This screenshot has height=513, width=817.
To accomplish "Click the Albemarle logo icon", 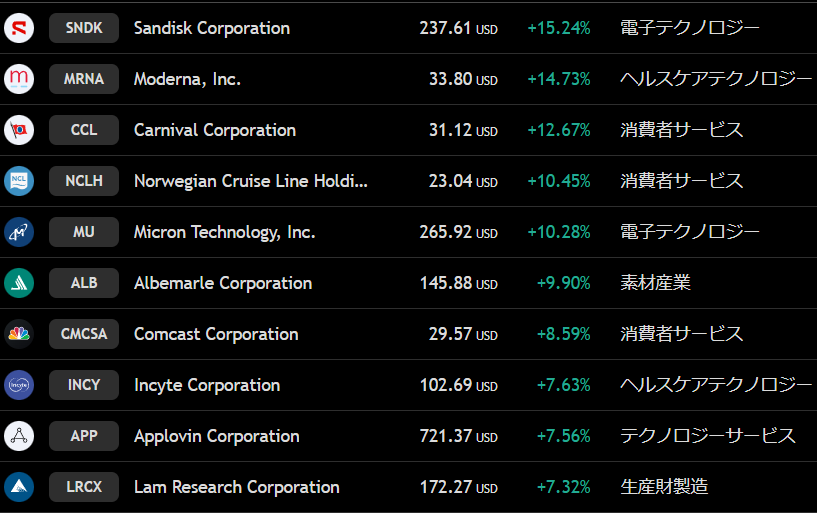I will (x=19, y=283).
